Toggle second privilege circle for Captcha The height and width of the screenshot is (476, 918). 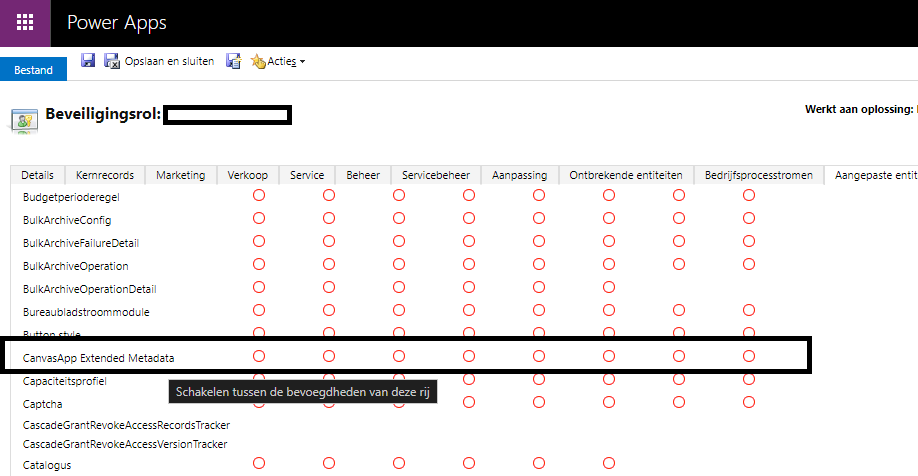[329, 402]
